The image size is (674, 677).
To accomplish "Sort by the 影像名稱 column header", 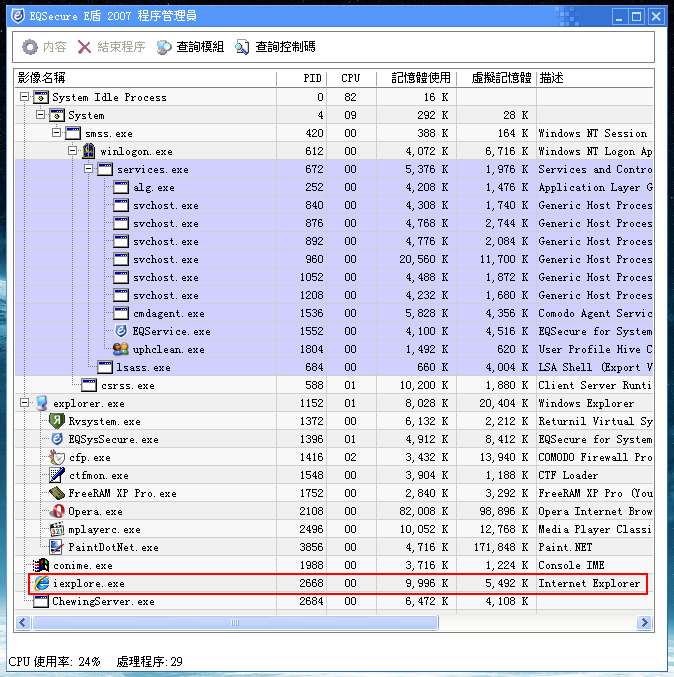I will 145,78.
